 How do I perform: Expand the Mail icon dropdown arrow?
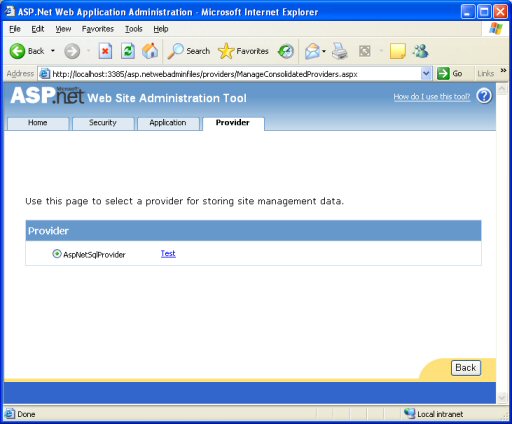(x=324, y=51)
